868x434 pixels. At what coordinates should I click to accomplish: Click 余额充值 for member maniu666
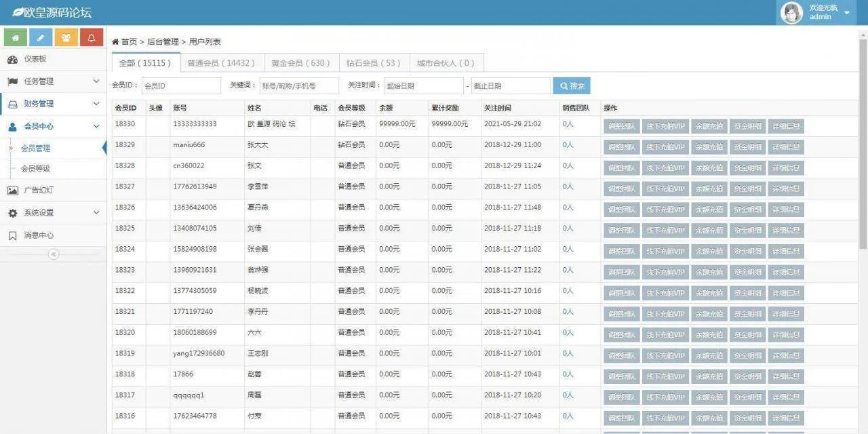tap(709, 147)
